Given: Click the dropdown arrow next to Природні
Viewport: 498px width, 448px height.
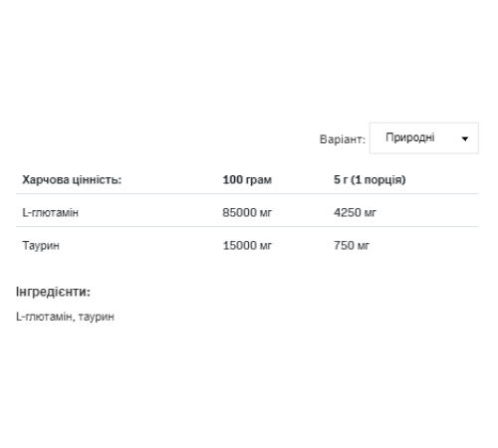Looking at the screenshot, I should pos(465,138).
